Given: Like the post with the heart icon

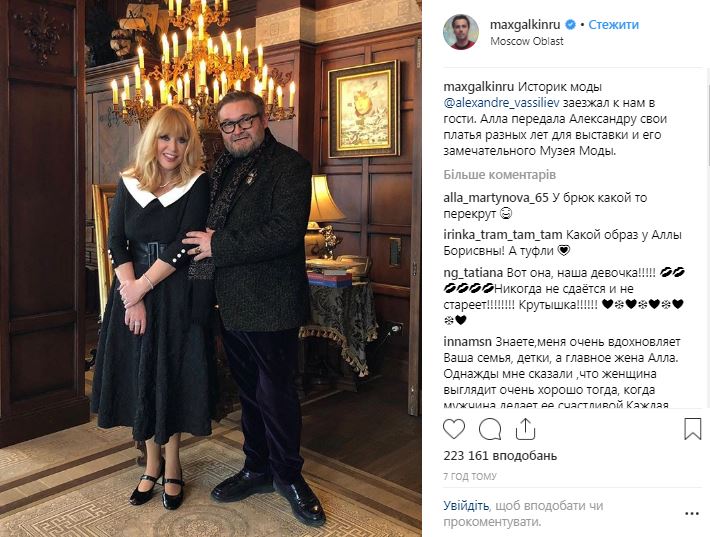Looking at the screenshot, I should 454,429.
